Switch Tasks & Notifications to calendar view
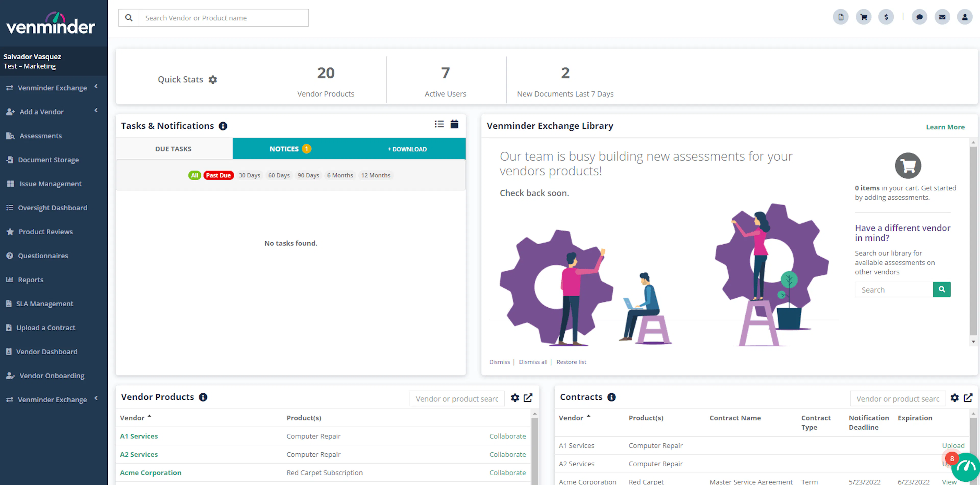Screen dimensions: 980x485 click(454, 124)
